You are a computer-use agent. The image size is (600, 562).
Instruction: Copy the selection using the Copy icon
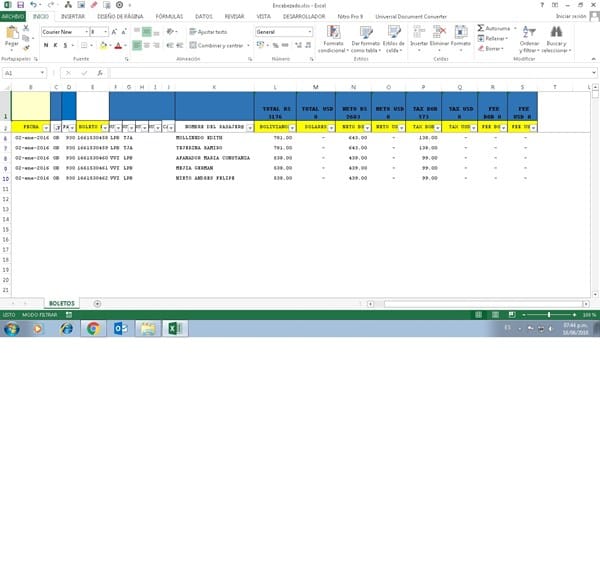(x=26, y=38)
